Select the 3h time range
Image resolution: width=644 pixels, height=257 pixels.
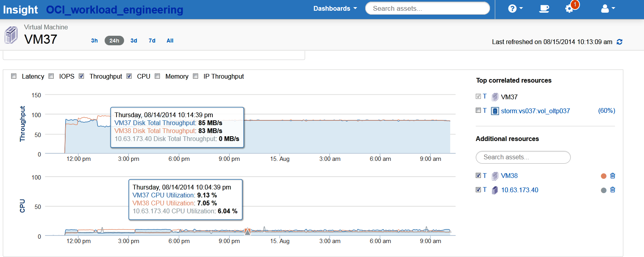coord(94,41)
